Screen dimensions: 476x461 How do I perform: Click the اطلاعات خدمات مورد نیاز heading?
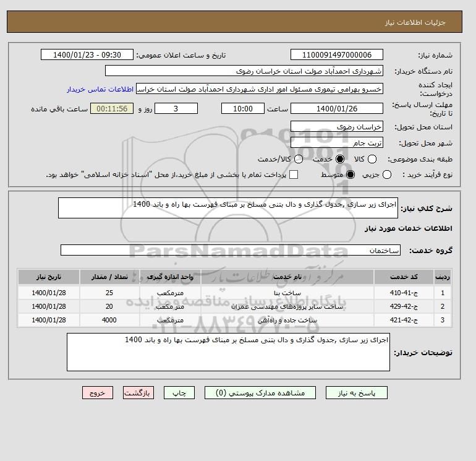pos(408,228)
